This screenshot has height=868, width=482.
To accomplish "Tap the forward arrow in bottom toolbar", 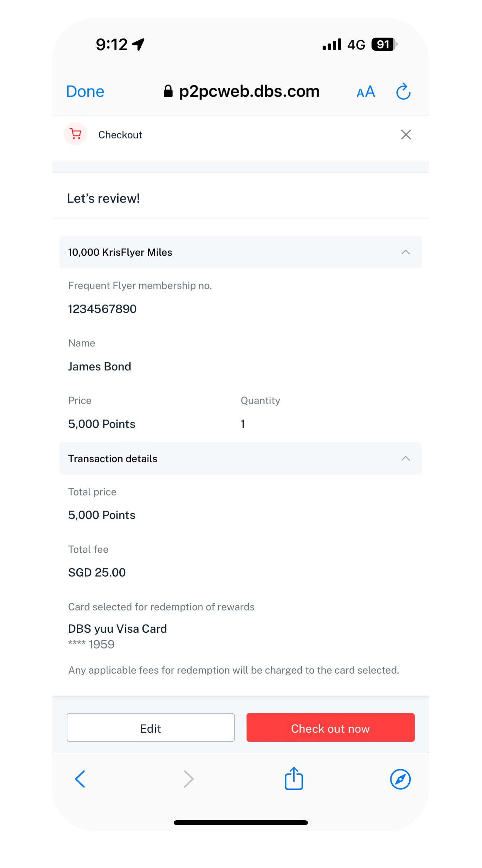I will point(188,779).
